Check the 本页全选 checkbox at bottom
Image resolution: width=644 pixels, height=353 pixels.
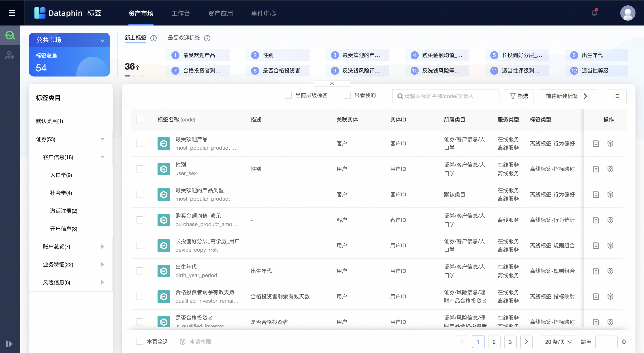pyautogui.click(x=139, y=341)
